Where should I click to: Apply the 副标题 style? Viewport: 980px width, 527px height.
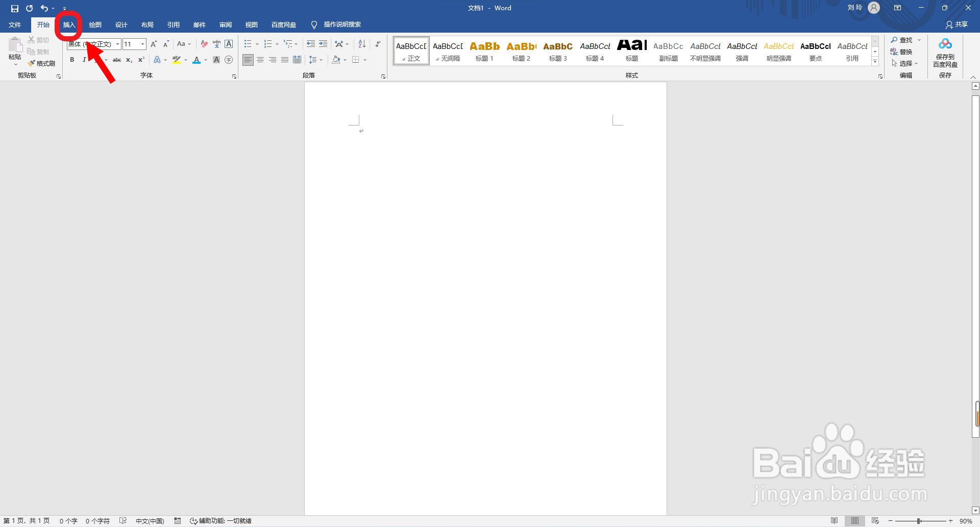coord(668,51)
